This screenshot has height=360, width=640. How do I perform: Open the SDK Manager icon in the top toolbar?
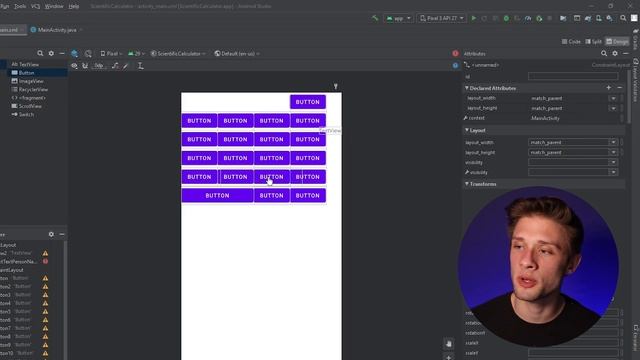609,18
